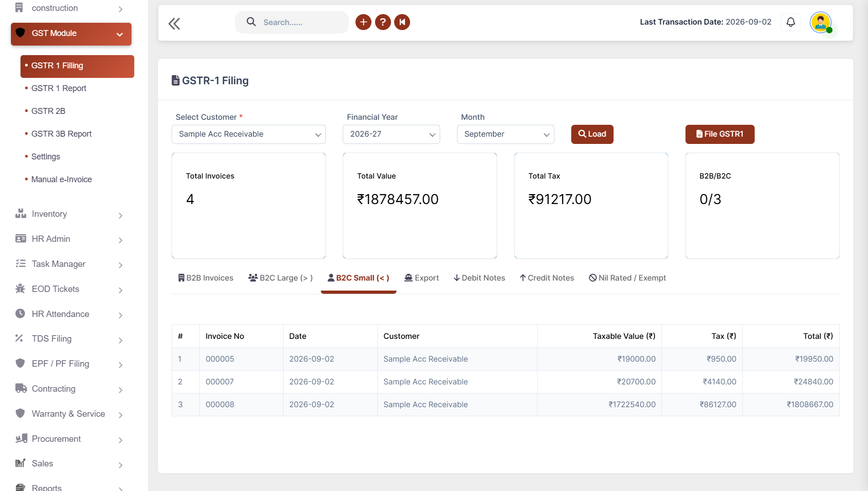Click the HR Attendance clock icon
The height and width of the screenshot is (491, 868).
tap(20, 314)
